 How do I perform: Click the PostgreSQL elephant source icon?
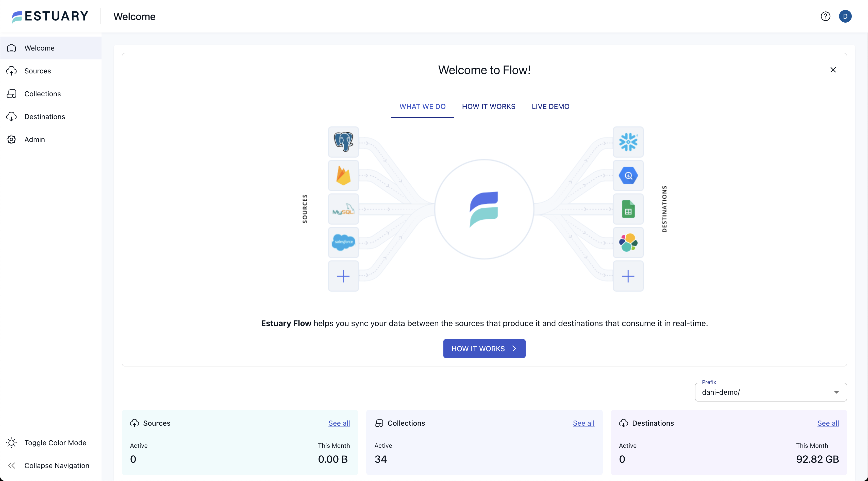pos(343,142)
